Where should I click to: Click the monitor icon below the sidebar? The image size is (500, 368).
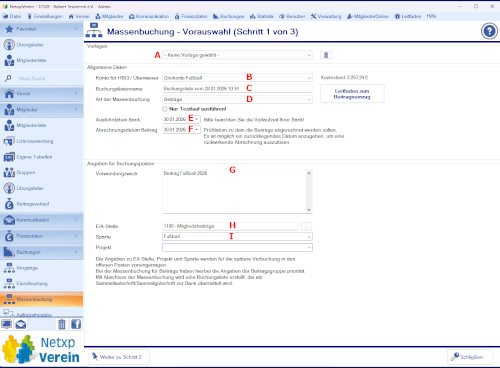7,324
